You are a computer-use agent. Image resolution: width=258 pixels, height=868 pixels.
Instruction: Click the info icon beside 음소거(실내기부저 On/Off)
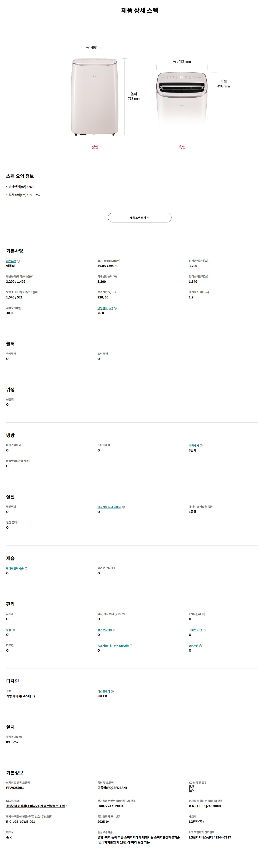point(131,646)
